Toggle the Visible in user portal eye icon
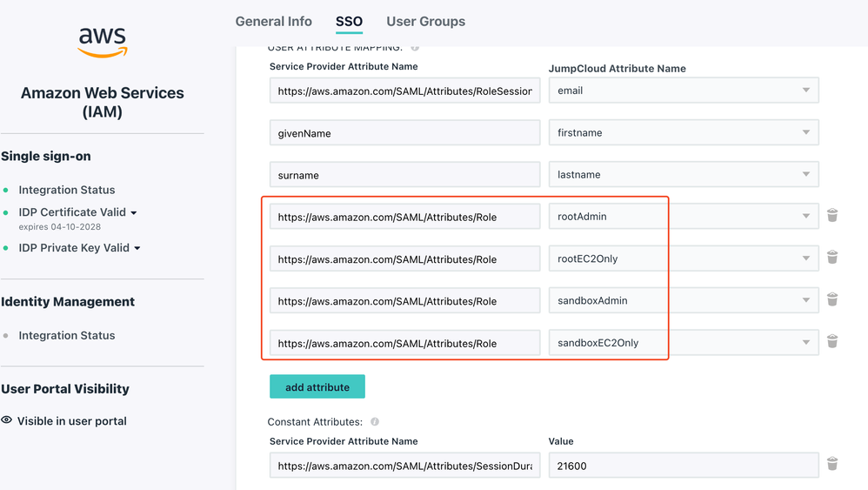The height and width of the screenshot is (490, 868). pos(7,420)
